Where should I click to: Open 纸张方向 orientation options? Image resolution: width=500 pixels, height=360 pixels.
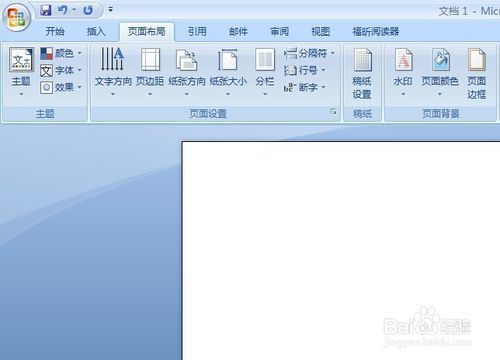187,72
